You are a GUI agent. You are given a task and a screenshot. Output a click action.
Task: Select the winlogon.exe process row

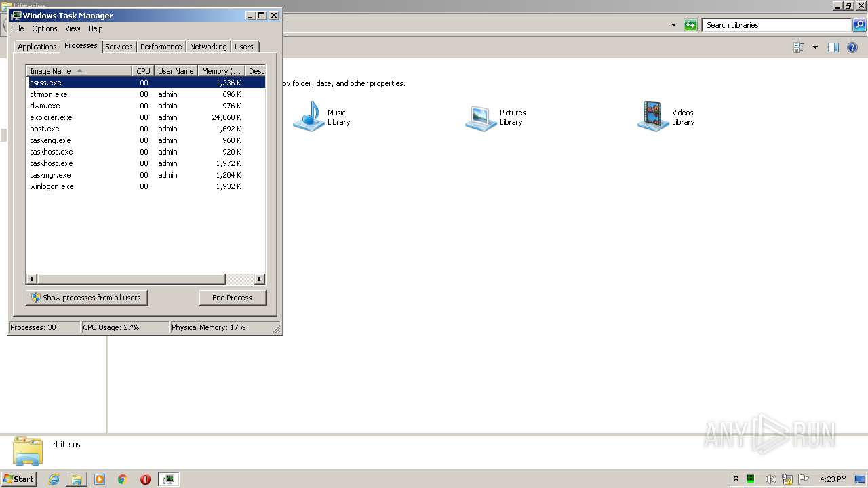146,186
